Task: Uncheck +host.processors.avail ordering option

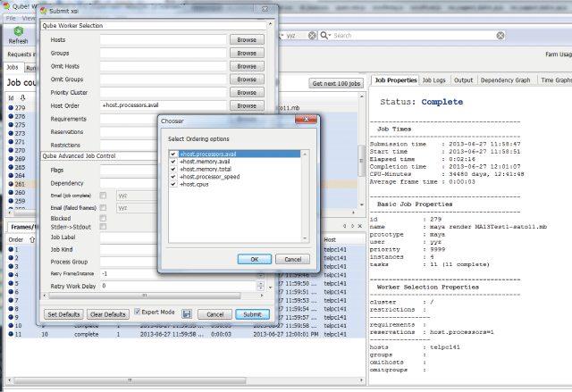Action: pos(173,154)
